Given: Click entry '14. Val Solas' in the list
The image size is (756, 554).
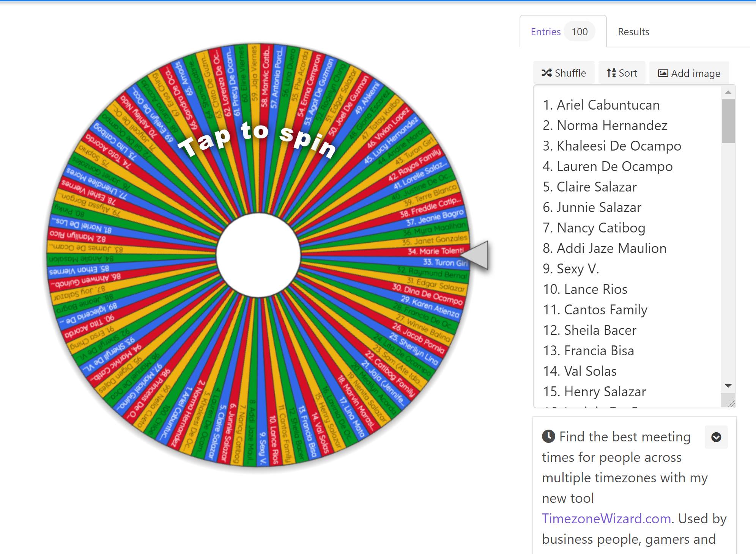Looking at the screenshot, I should [580, 371].
